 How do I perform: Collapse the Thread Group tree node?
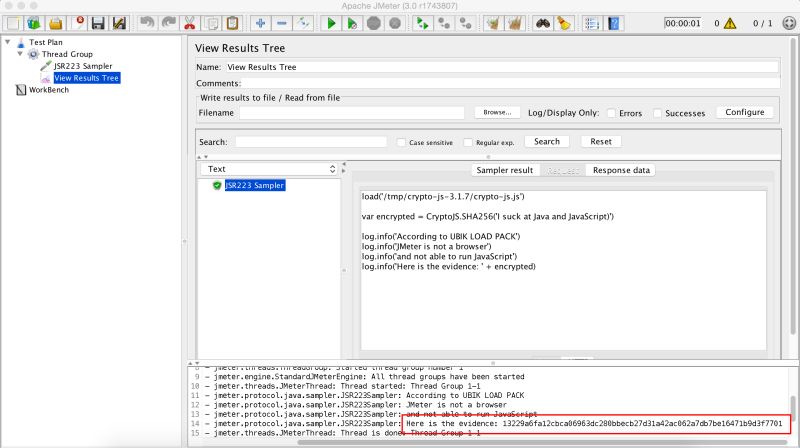(20, 54)
